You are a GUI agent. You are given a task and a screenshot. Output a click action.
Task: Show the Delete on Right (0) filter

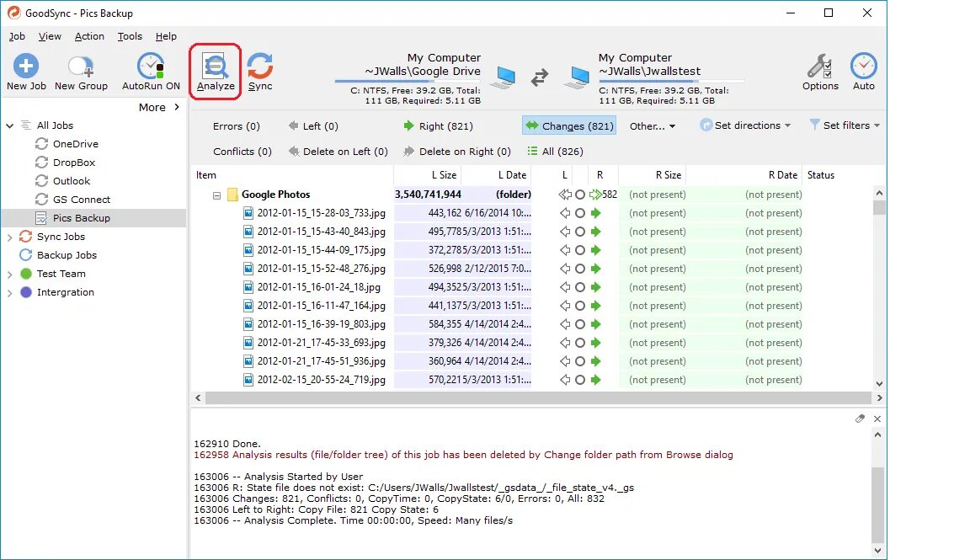pos(457,152)
